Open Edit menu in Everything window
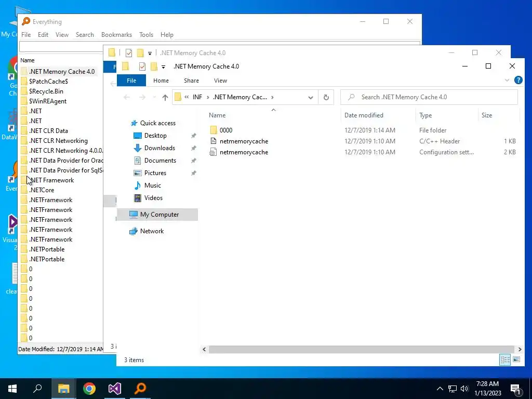This screenshot has width=532, height=399. [x=43, y=35]
